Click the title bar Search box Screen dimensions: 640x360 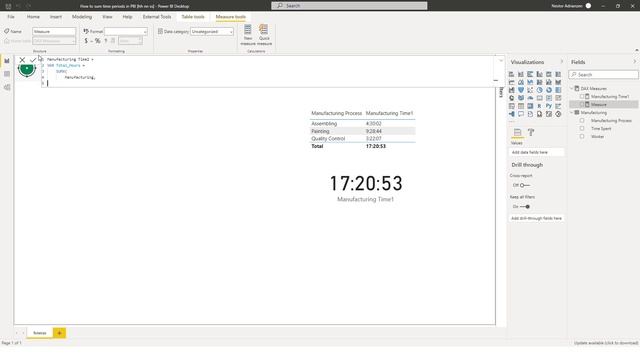tap(349, 6)
